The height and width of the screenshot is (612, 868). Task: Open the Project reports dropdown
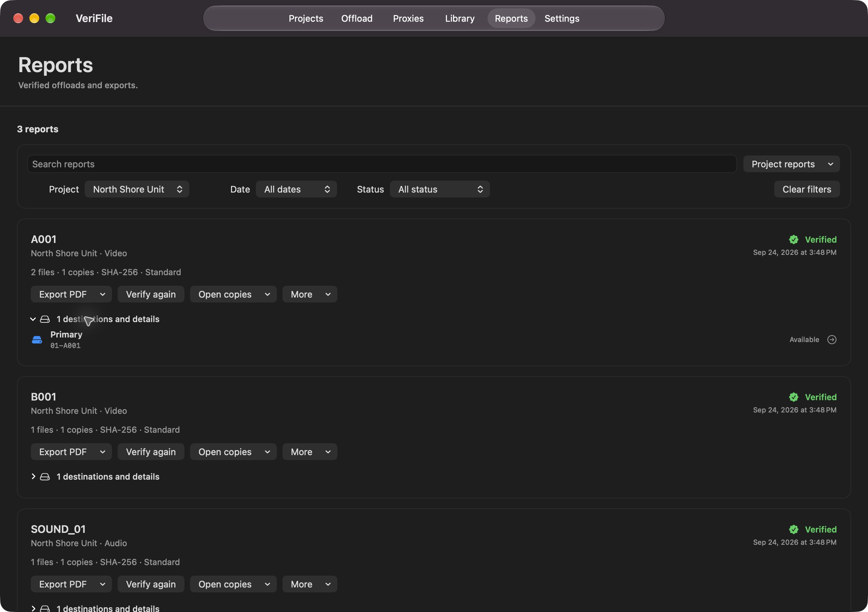[x=791, y=164]
